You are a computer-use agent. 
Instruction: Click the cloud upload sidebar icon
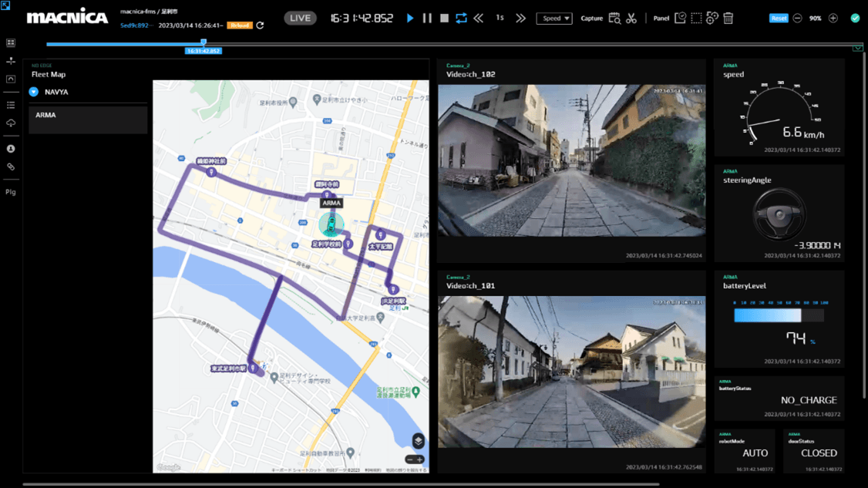(x=11, y=123)
